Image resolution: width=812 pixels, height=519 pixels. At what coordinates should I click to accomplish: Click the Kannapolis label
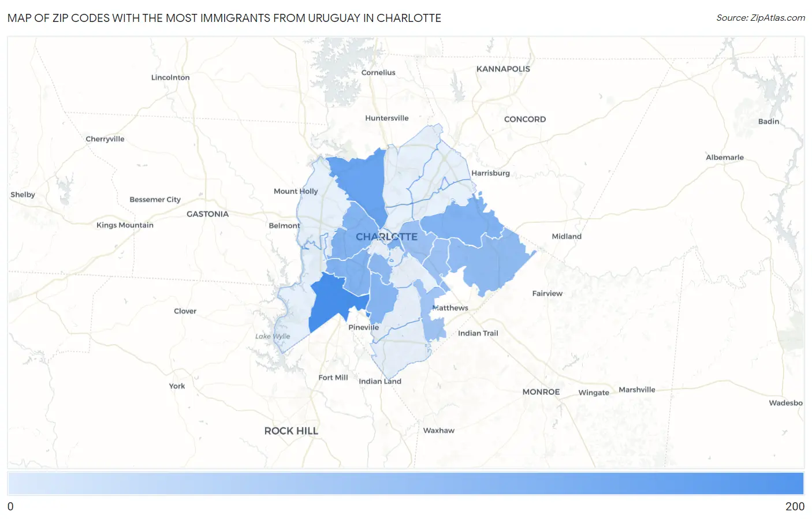click(x=503, y=69)
